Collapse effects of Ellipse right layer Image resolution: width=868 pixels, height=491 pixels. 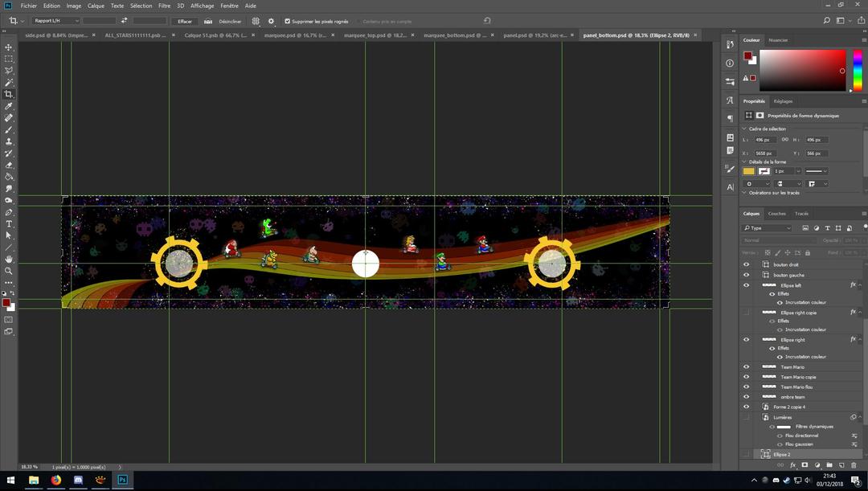click(x=860, y=339)
